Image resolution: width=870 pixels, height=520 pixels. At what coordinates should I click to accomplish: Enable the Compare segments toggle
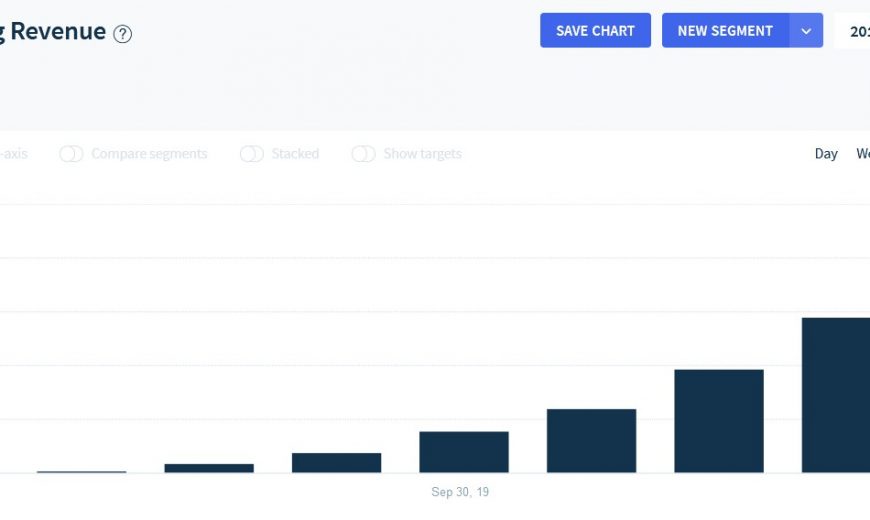click(71, 154)
